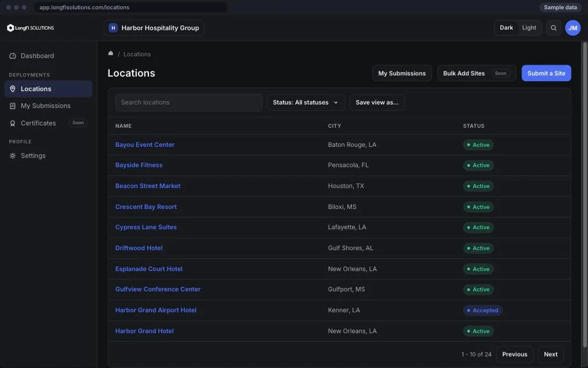Click Active badge for Driftwood Hotel
588x368 pixels.
coord(478,248)
